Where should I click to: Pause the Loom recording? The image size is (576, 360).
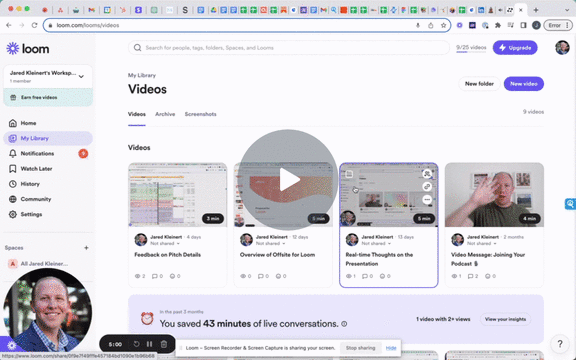(x=150, y=344)
